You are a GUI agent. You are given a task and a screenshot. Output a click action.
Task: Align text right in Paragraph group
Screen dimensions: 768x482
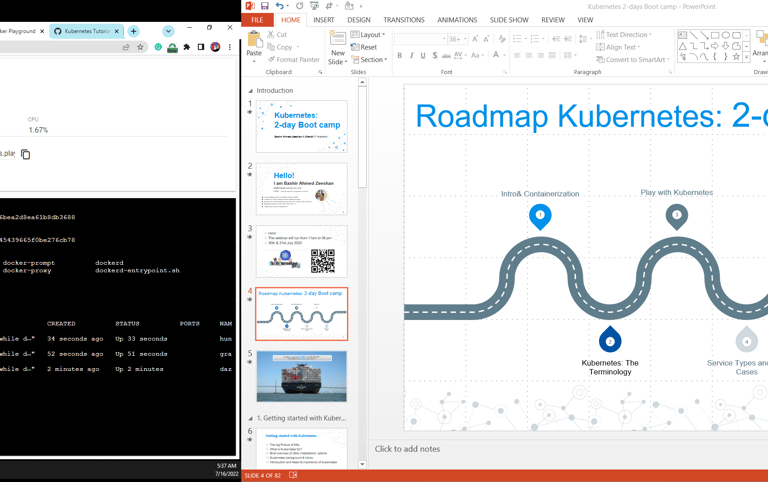(541, 55)
